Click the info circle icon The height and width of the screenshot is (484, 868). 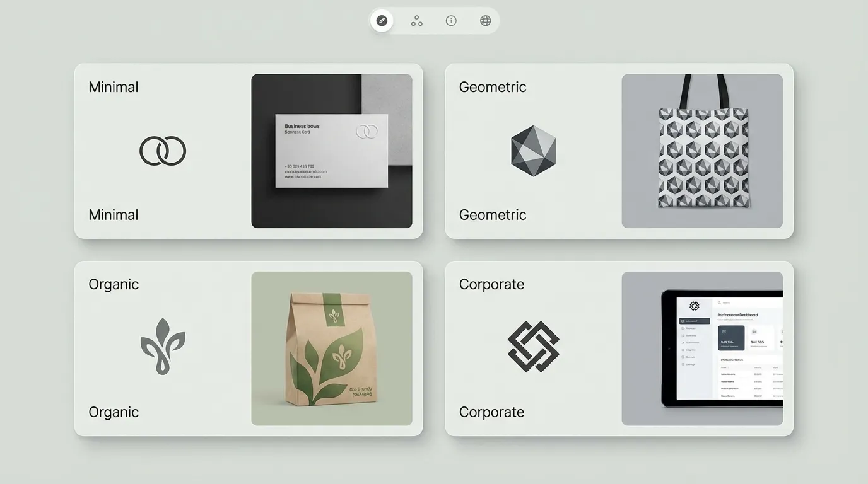pyautogui.click(x=451, y=21)
